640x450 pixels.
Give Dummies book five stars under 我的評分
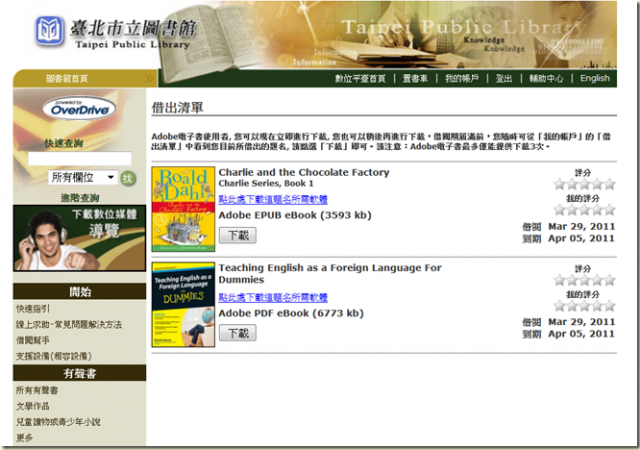[x=609, y=305]
